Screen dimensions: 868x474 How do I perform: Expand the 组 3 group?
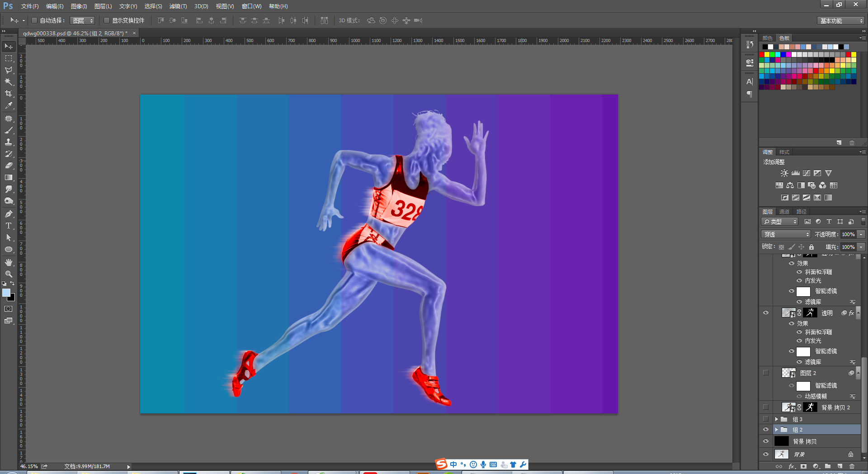click(776, 419)
